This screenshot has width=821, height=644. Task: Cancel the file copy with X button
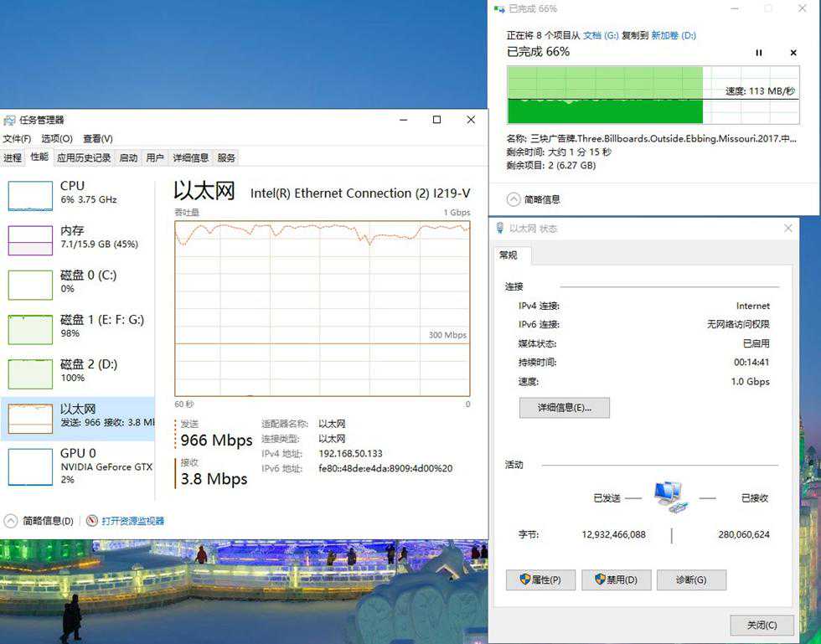793,53
